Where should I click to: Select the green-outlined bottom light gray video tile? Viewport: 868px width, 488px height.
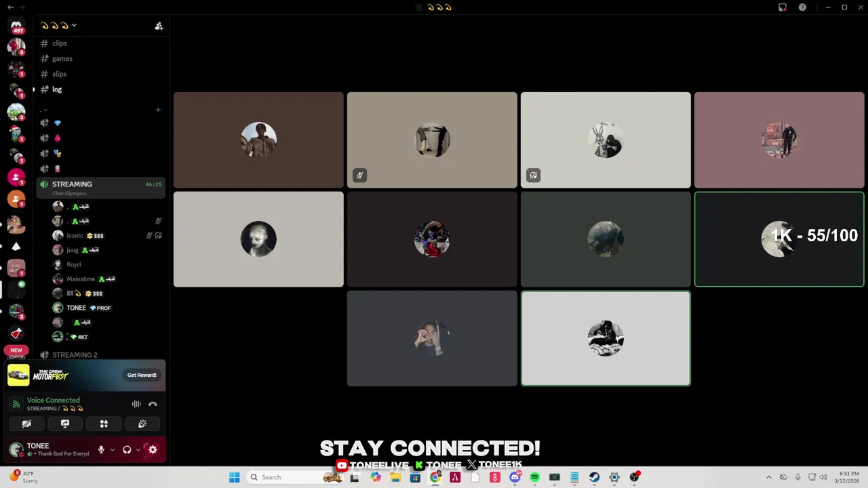pos(606,338)
